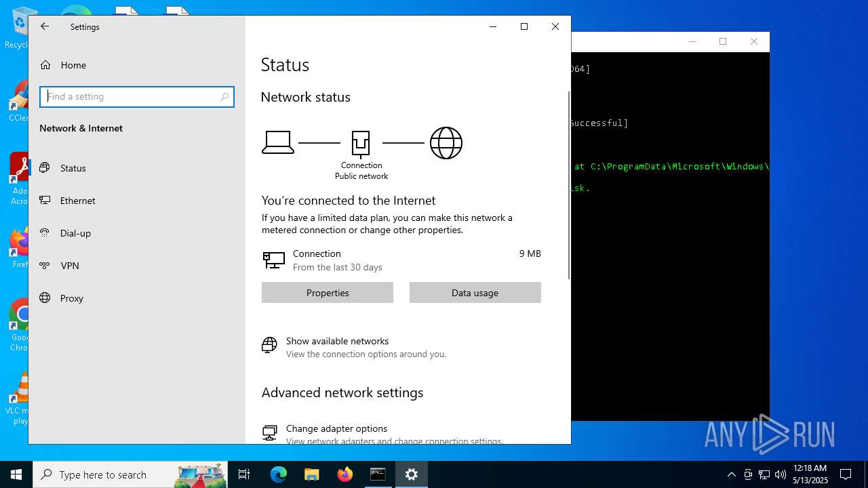Click the Ethernet connection icon in network diagram
Screen dimensions: 868x488
coord(361,144)
